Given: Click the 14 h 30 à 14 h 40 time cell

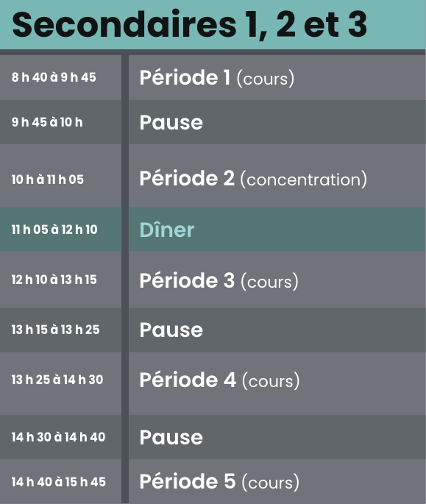Looking at the screenshot, I should tap(60, 437).
